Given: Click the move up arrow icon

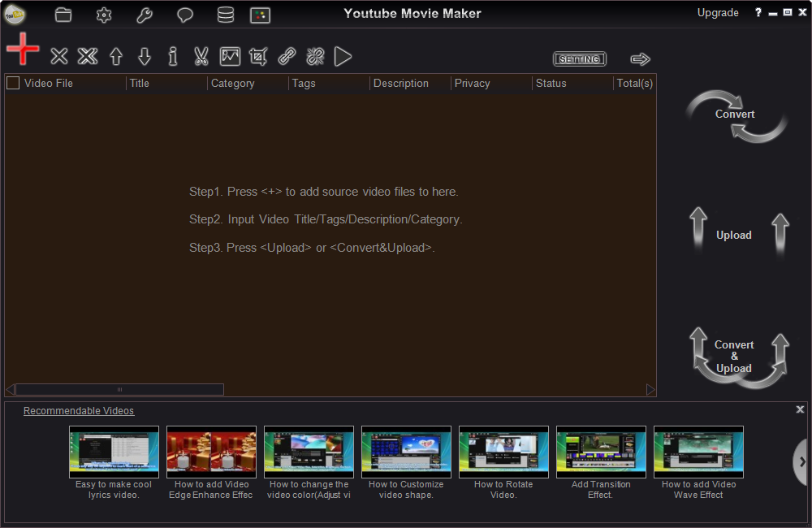Looking at the screenshot, I should (x=116, y=56).
